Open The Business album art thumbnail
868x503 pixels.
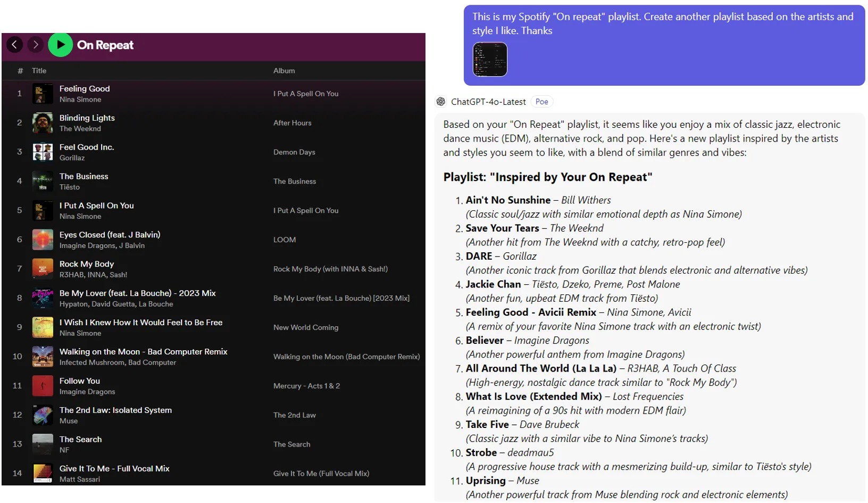[43, 182]
